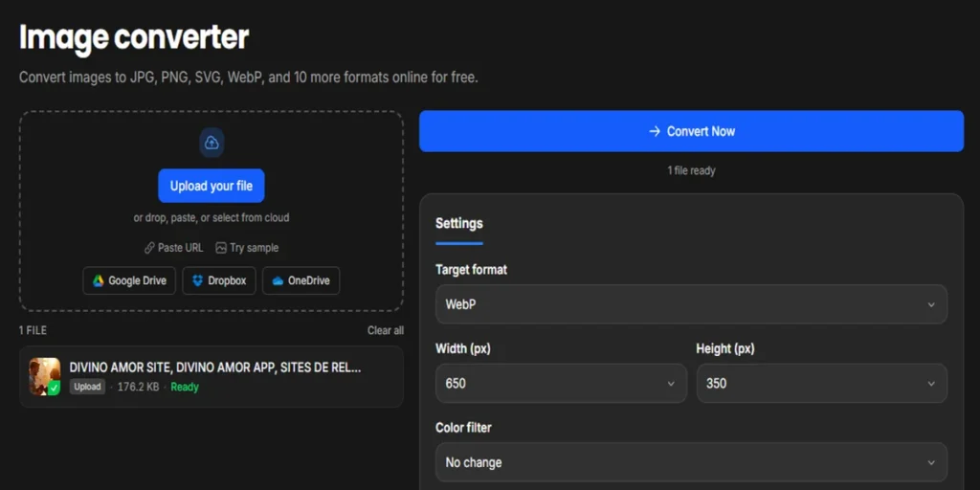The width and height of the screenshot is (980, 490).
Task: Click the 1 file ready label
Action: tap(691, 170)
